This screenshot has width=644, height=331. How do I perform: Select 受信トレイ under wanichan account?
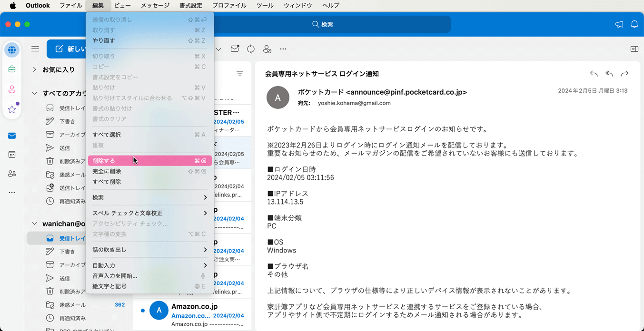point(71,238)
